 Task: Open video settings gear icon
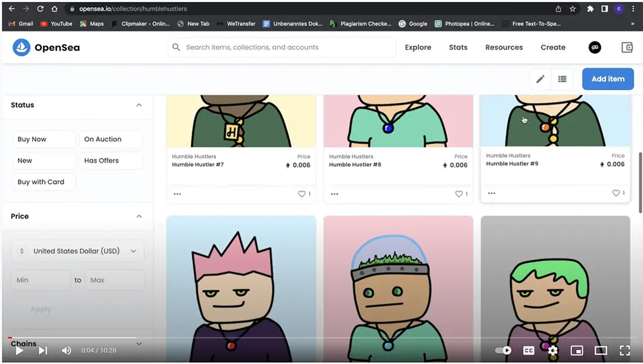[553, 350]
